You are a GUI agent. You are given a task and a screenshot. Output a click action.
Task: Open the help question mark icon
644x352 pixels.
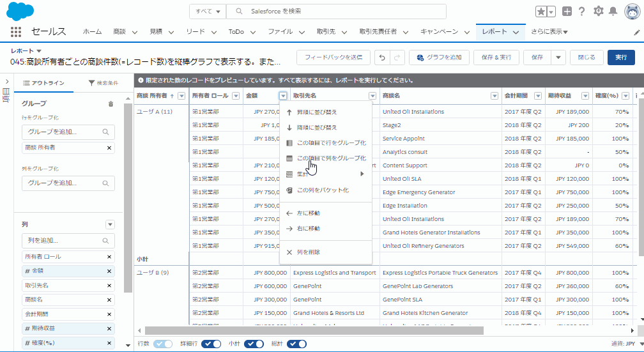[581, 11]
